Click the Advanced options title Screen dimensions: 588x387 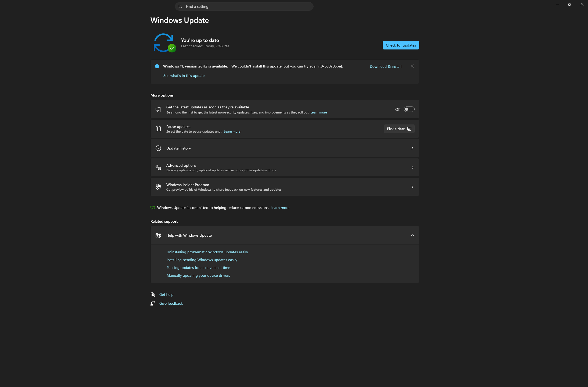pos(181,165)
